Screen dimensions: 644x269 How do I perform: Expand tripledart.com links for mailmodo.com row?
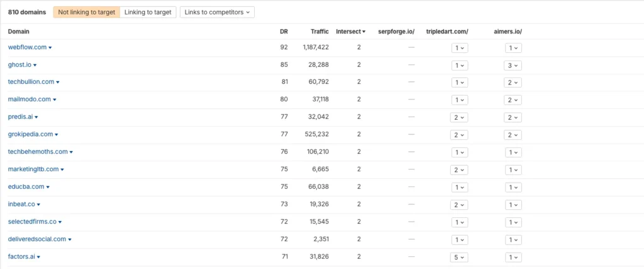[460, 100]
